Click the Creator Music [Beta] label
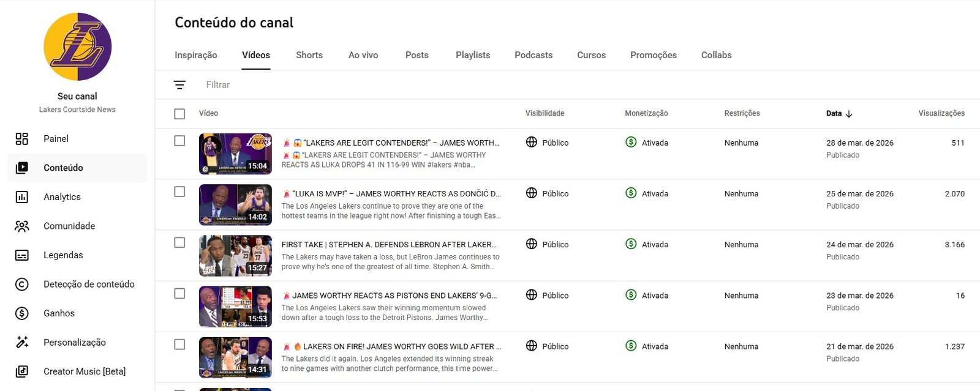This screenshot has height=391, width=980. pyautogui.click(x=85, y=371)
